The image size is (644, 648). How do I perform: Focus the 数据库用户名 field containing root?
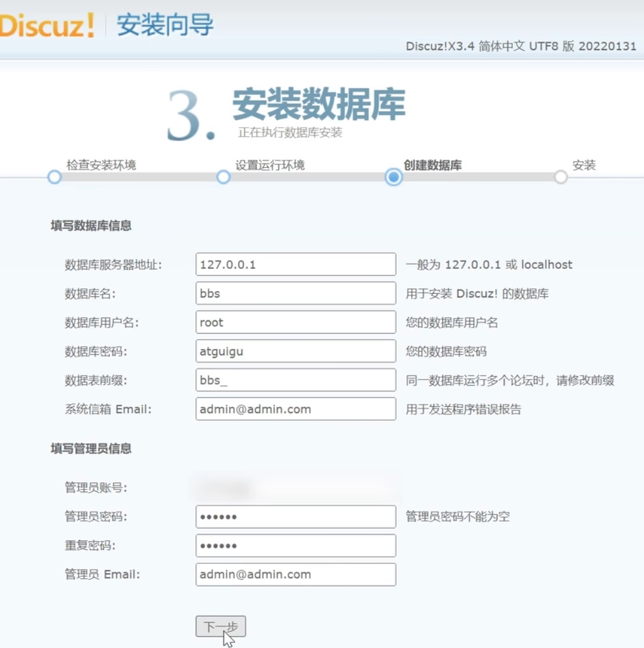pyautogui.click(x=295, y=322)
